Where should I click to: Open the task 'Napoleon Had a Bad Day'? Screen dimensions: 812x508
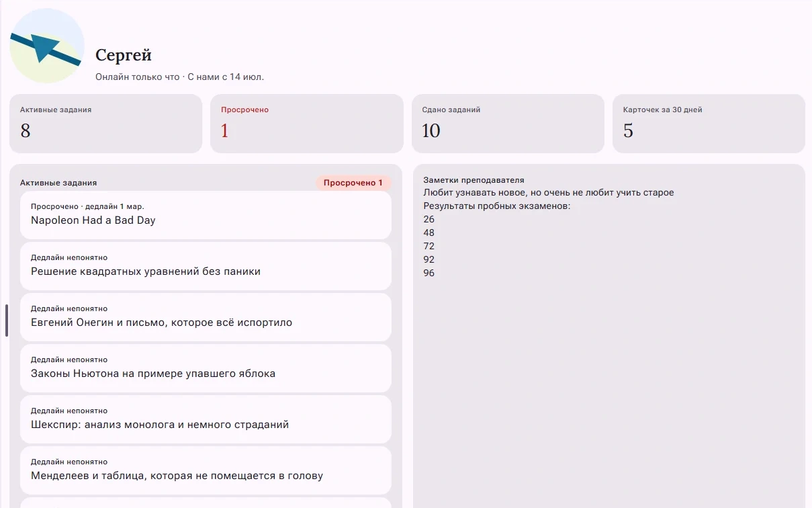point(206,215)
